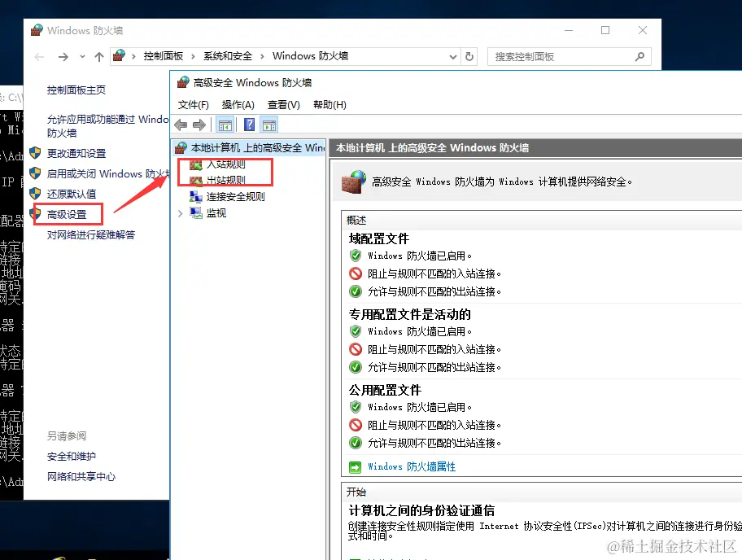742x560 pixels.
Task: Select 监视 tree node
Action: coord(216,213)
